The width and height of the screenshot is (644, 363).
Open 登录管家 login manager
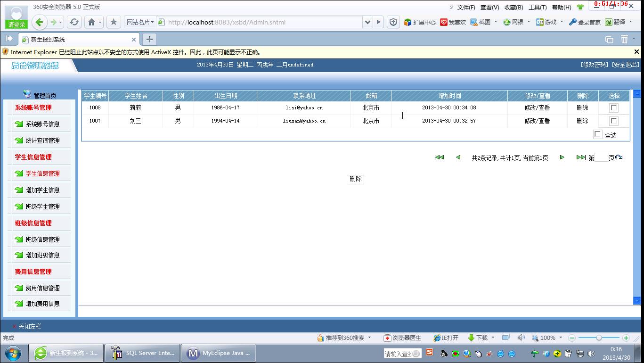585,22
